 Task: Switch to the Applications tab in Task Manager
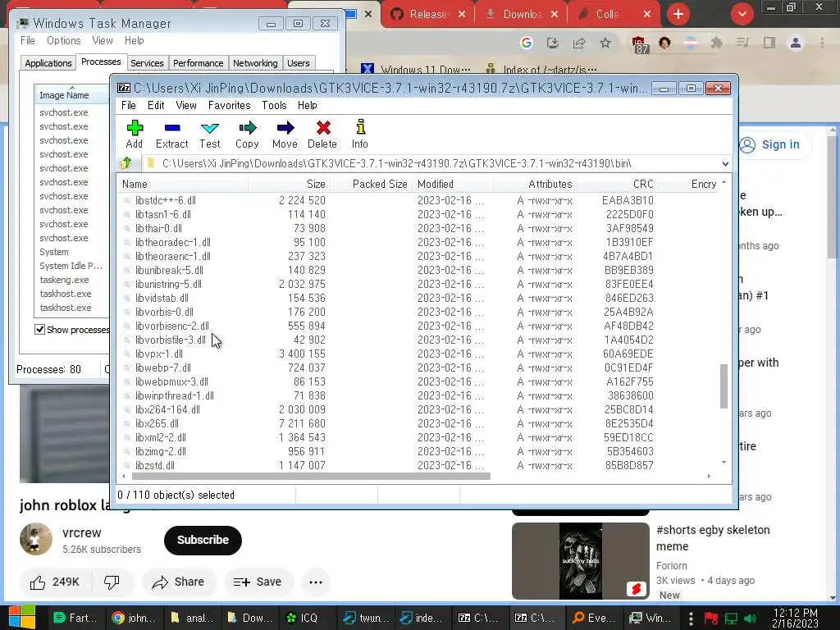[x=48, y=63]
